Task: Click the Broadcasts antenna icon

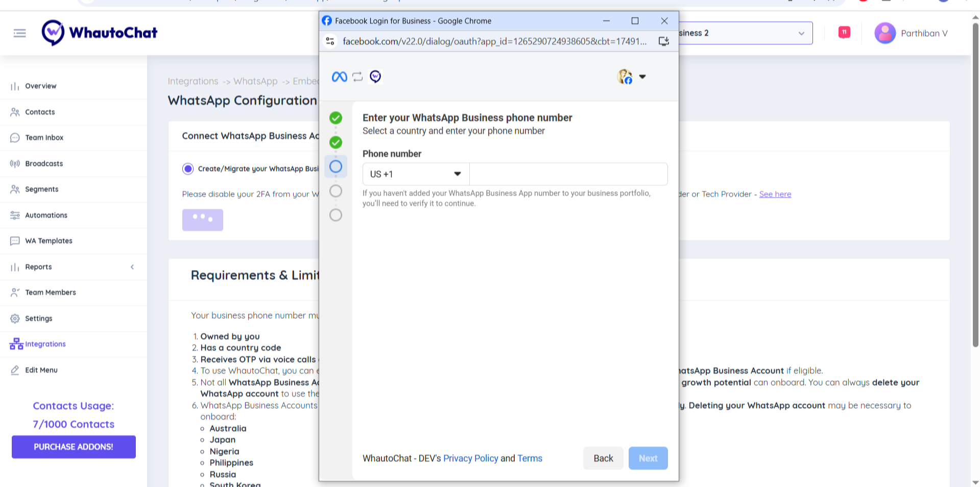Action: pyautogui.click(x=15, y=164)
